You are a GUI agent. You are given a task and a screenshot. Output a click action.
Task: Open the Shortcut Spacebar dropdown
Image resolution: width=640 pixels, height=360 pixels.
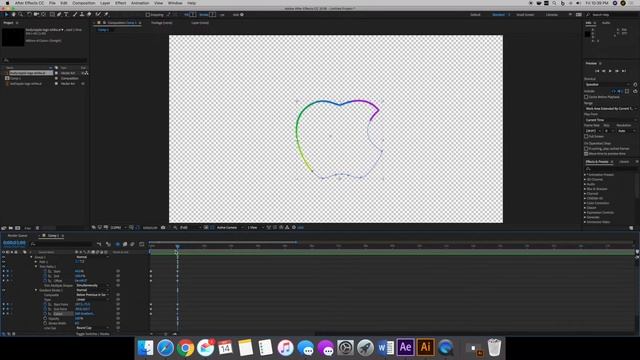[607, 84]
